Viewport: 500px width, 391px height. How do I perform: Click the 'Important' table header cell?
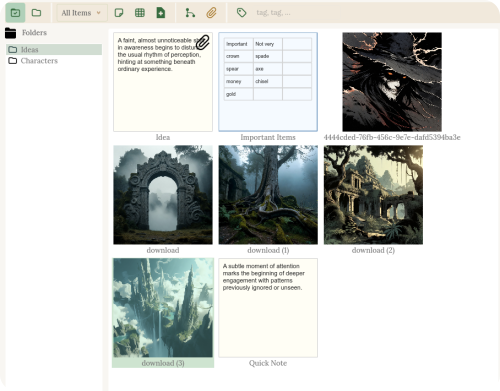(x=239, y=44)
